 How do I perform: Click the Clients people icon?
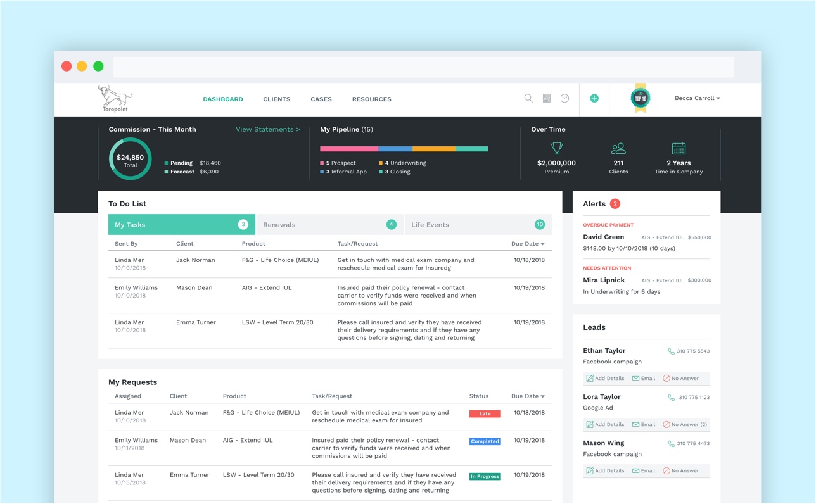(618, 149)
